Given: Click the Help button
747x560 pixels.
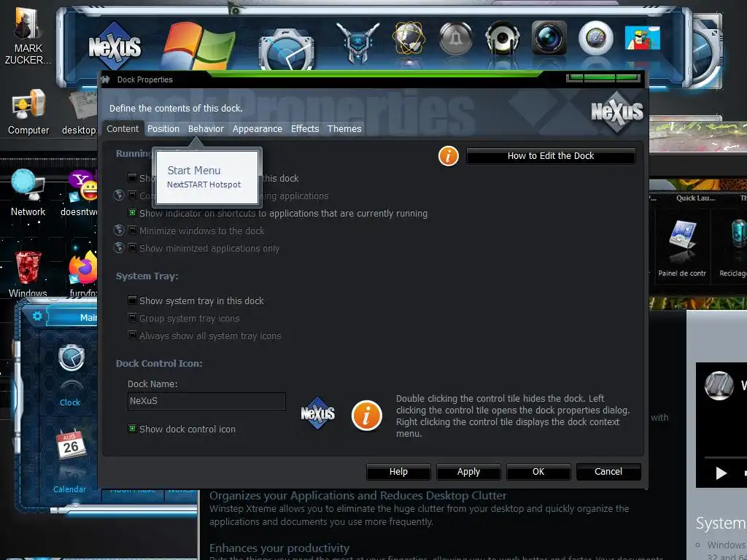Looking at the screenshot, I should tap(398, 472).
